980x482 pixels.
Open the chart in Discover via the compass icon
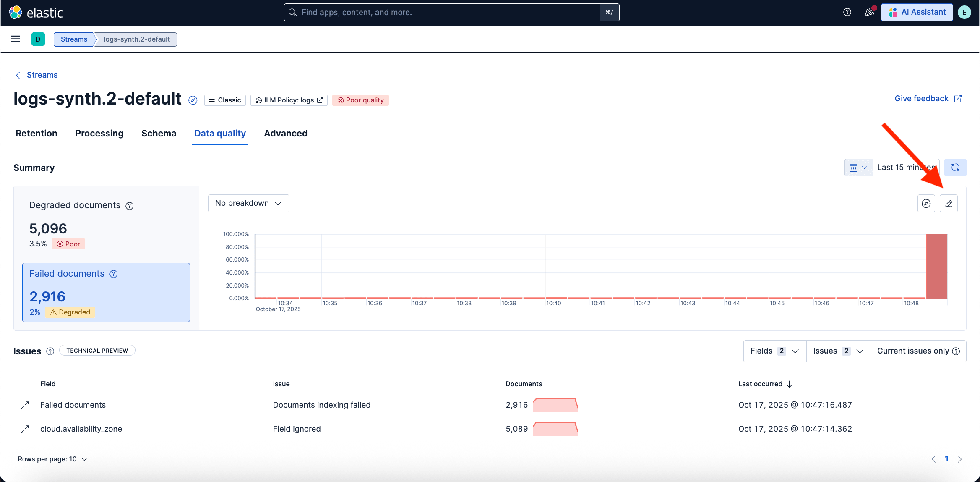[x=926, y=204]
